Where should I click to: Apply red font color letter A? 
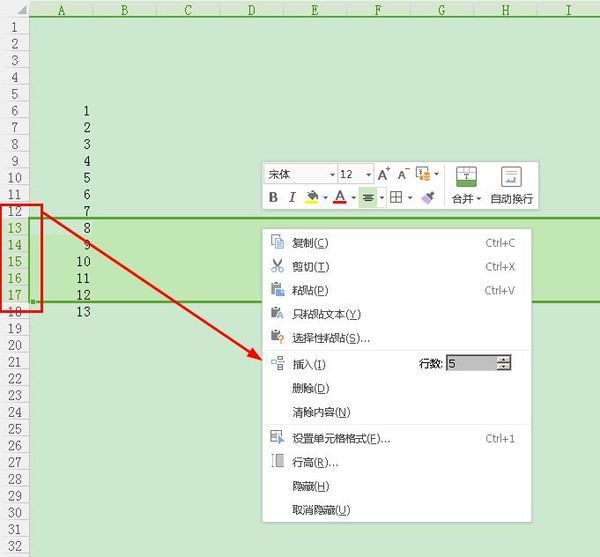click(x=340, y=197)
